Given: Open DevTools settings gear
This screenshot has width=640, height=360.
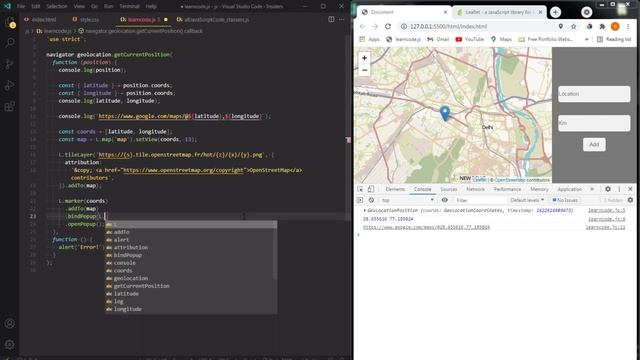Looking at the screenshot, I should [x=608, y=189].
